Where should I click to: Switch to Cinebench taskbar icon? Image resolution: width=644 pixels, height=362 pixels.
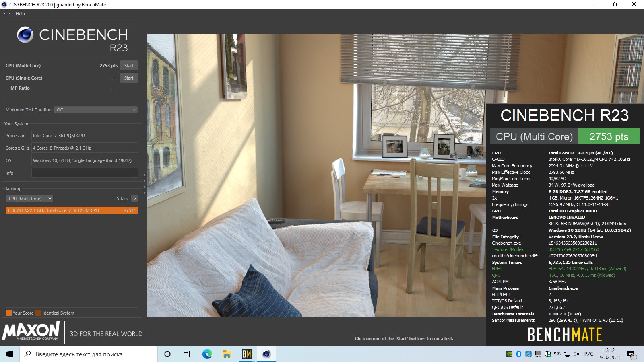pyautogui.click(x=266, y=354)
